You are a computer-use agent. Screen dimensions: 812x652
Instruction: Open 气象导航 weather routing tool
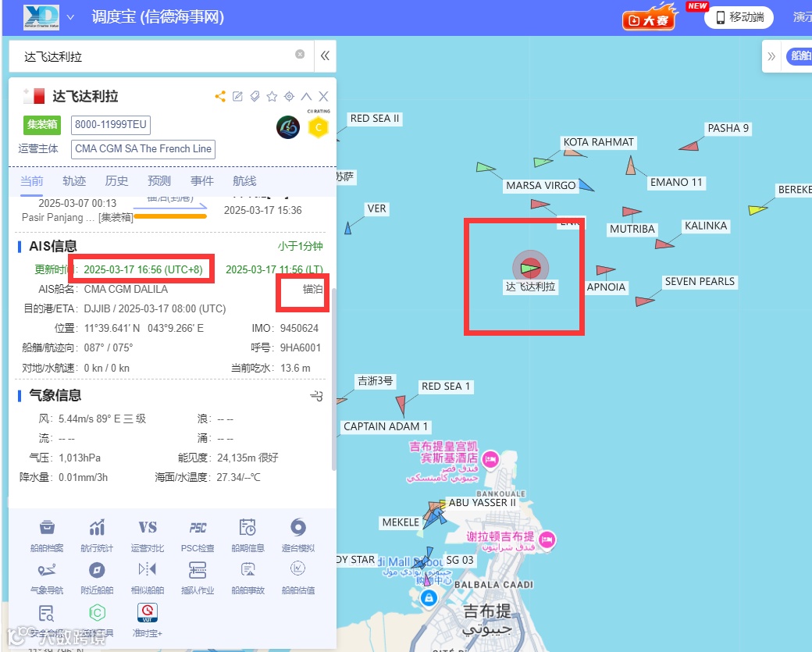[47, 577]
